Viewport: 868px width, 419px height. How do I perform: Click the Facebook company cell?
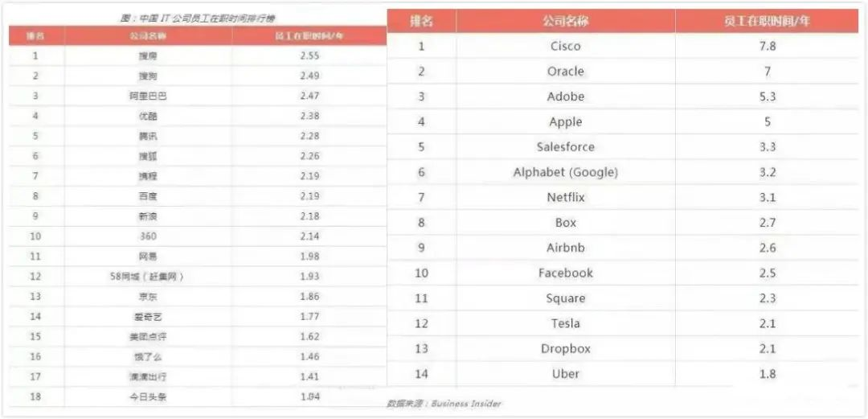tap(565, 273)
